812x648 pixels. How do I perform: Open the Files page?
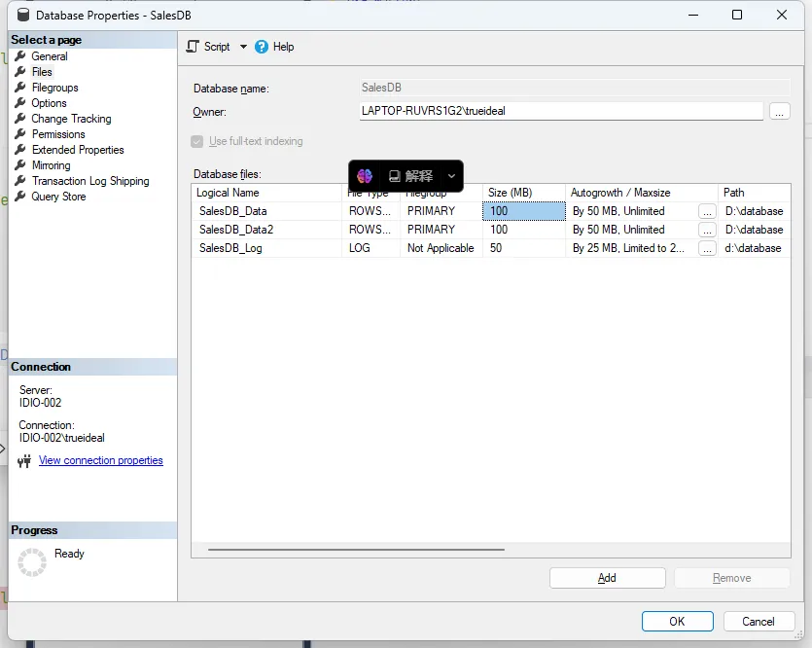(42, 72)
